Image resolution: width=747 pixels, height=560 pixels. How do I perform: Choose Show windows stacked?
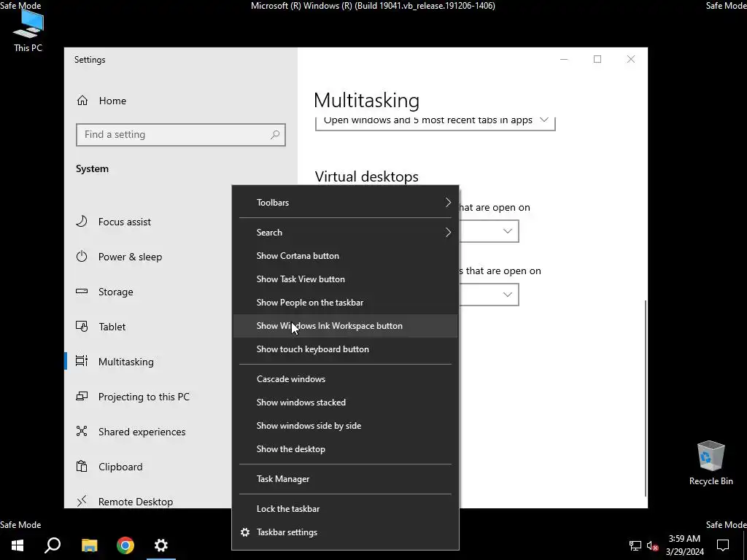coord(345,402)
